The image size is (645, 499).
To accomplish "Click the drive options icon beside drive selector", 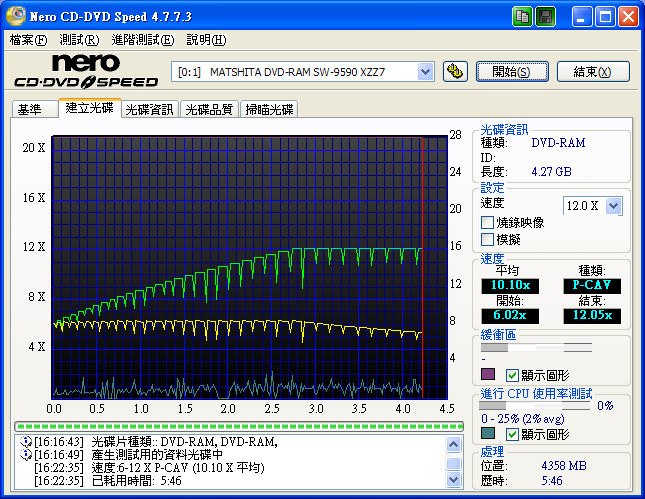I will tap(454, 71).
